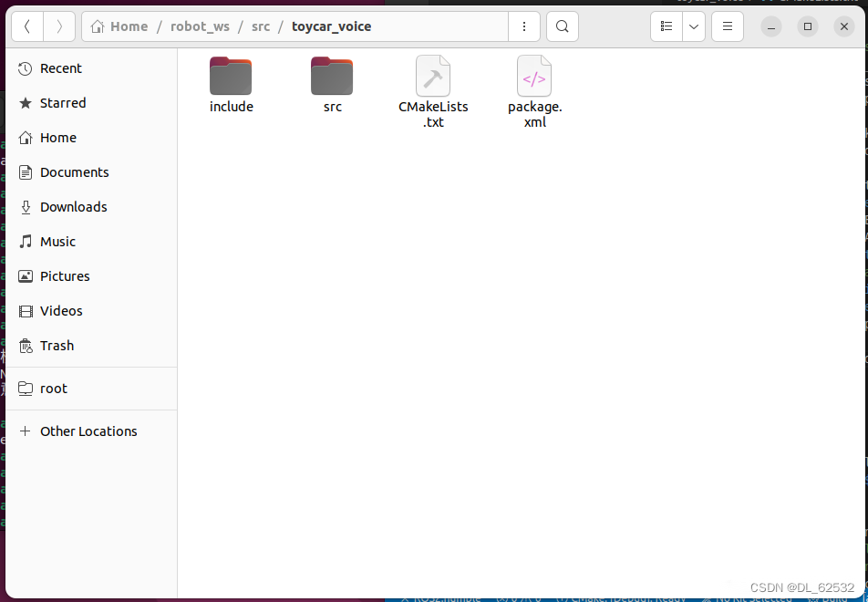Open Other Locations in the sidebar
The width and height of the screenshot is (868, 602).
pyautogui.click(x=91, y=431)
